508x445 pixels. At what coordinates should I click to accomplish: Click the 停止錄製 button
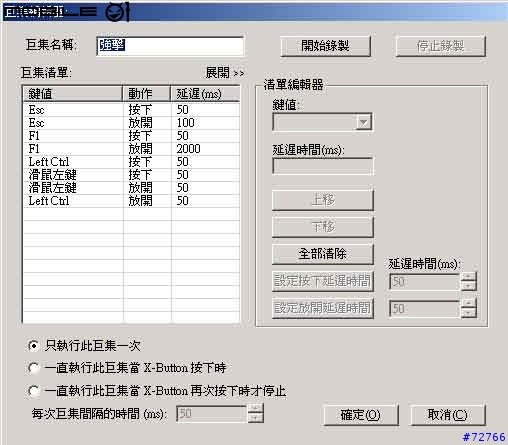pyautogui.click(x=440, y=46)
